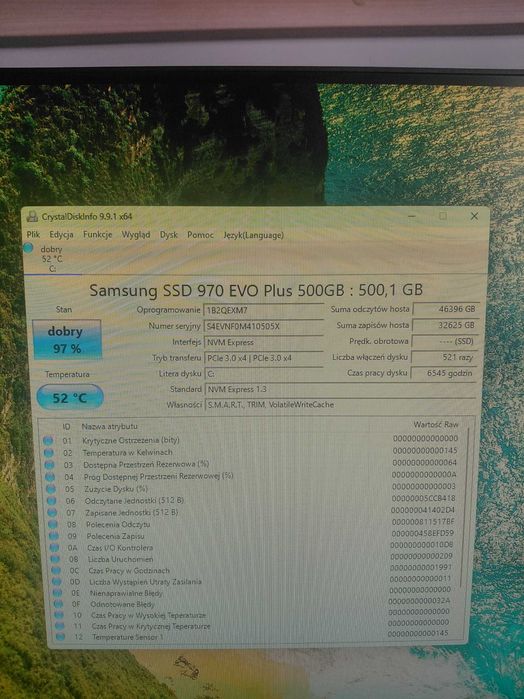
Task: Click status icon of Temperature Sensor 1 row
Action: pyautogui.click(x=61, y=637)
